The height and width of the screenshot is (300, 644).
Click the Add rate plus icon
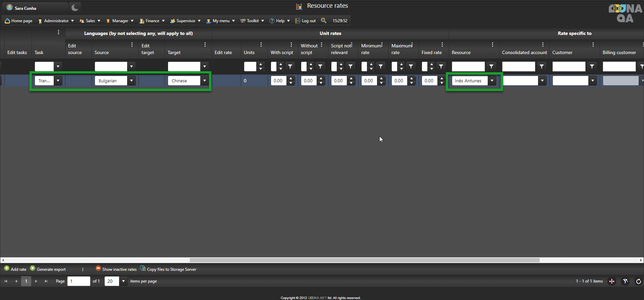point(7,268)
